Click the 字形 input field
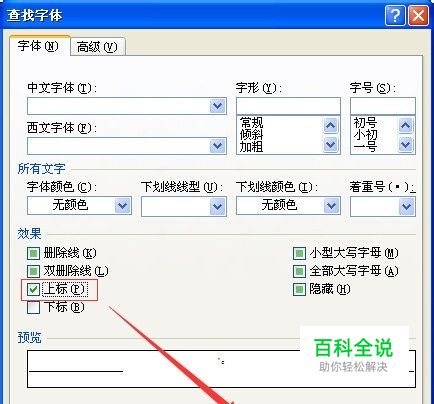 pos(288,106)
